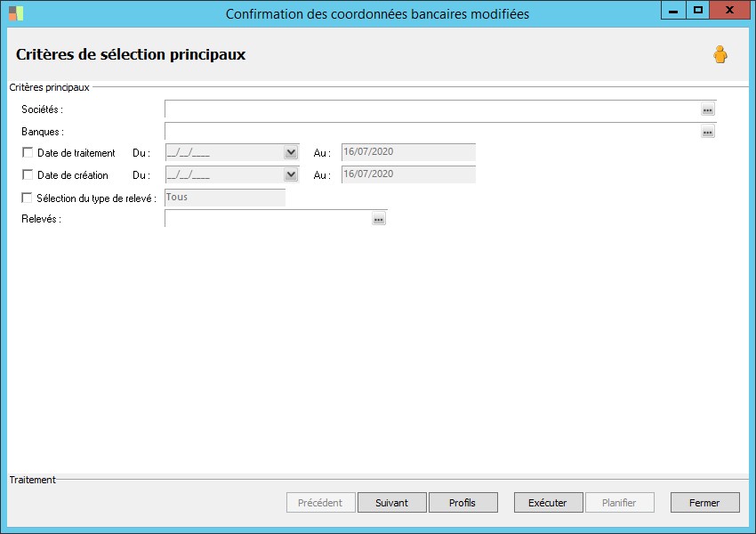Click the Tous type de relevé field
This screenshot has height=534, width=756.
point(225,198)
